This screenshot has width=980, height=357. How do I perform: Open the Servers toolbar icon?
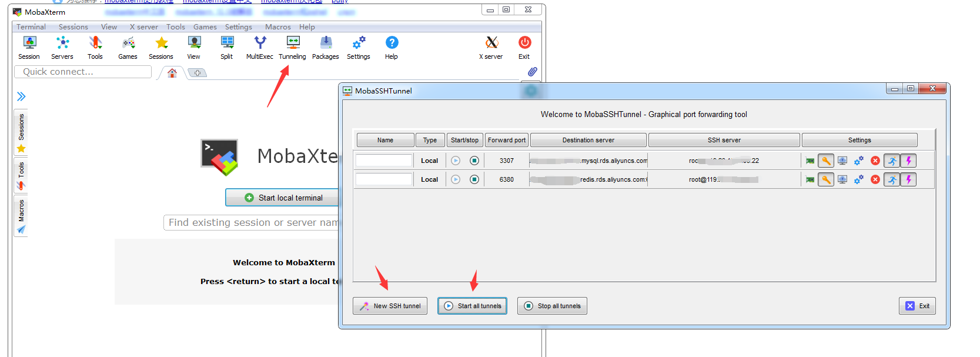click(62, 48)
